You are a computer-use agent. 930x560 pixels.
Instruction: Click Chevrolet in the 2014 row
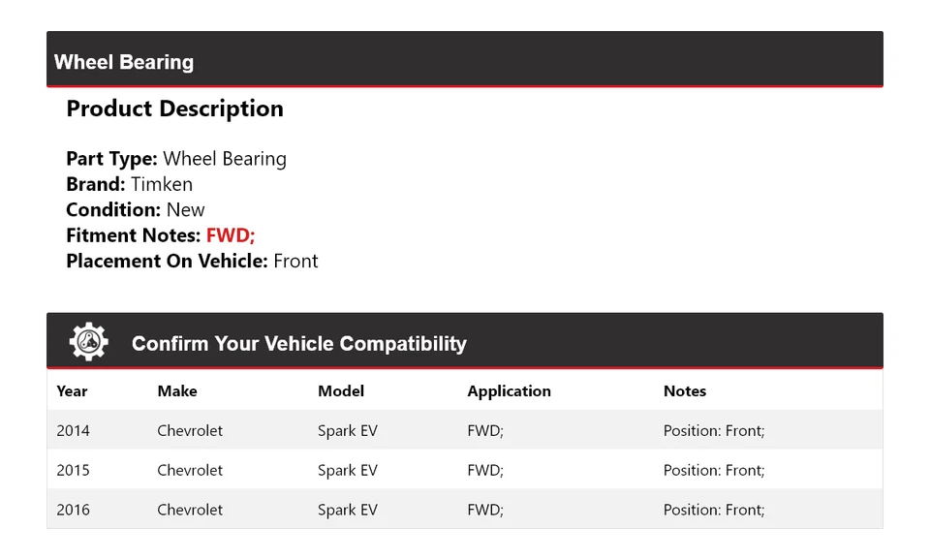190,431
